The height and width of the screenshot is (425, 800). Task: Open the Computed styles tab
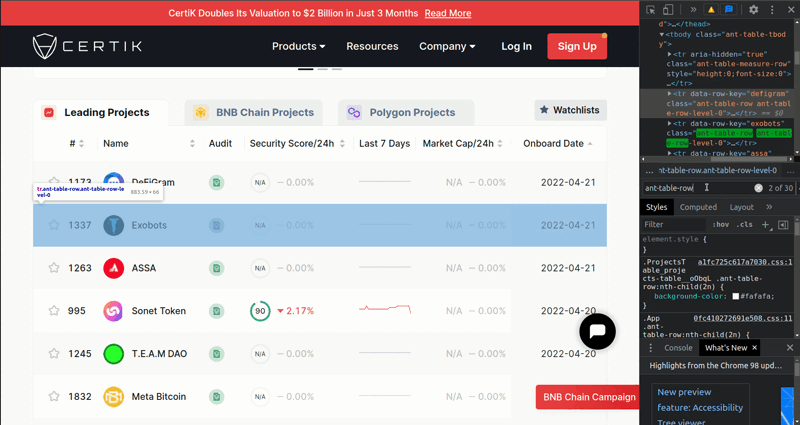click(698, 207)
